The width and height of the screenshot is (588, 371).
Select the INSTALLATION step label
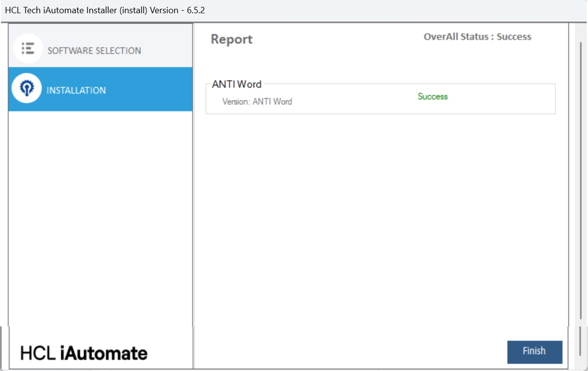(76, 90)
